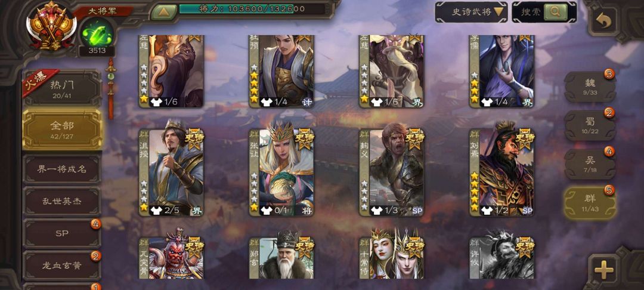The image size is (644, 290).
Task: Open the 界一将成名 pack
Action: (x=62, y=169)
